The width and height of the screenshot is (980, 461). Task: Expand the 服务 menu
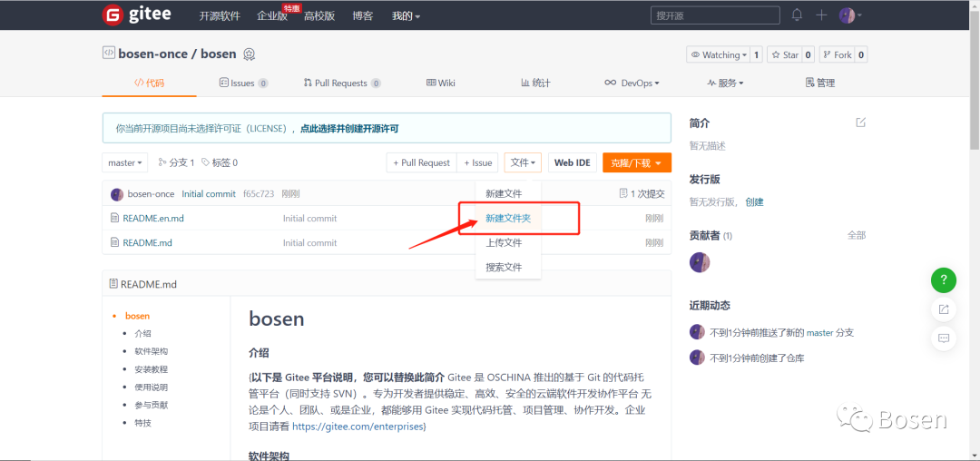pyautogui.click(x=725, y=83)
